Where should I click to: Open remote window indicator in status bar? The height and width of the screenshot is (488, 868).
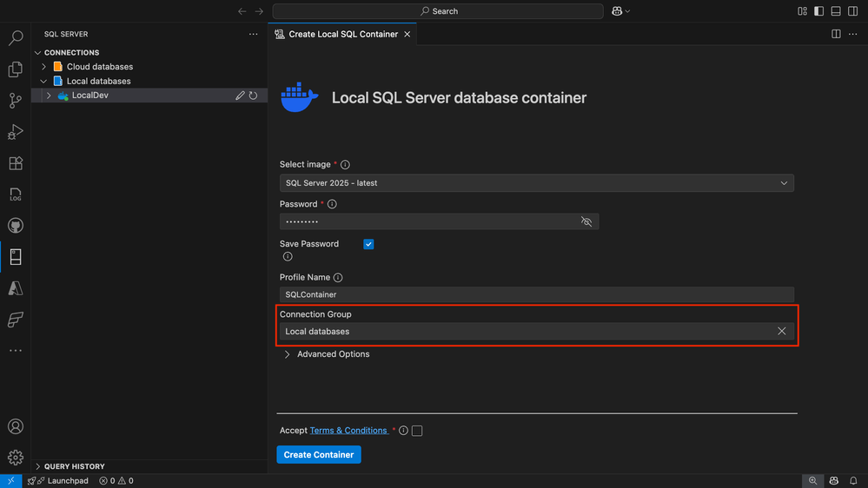click(11, 481)
